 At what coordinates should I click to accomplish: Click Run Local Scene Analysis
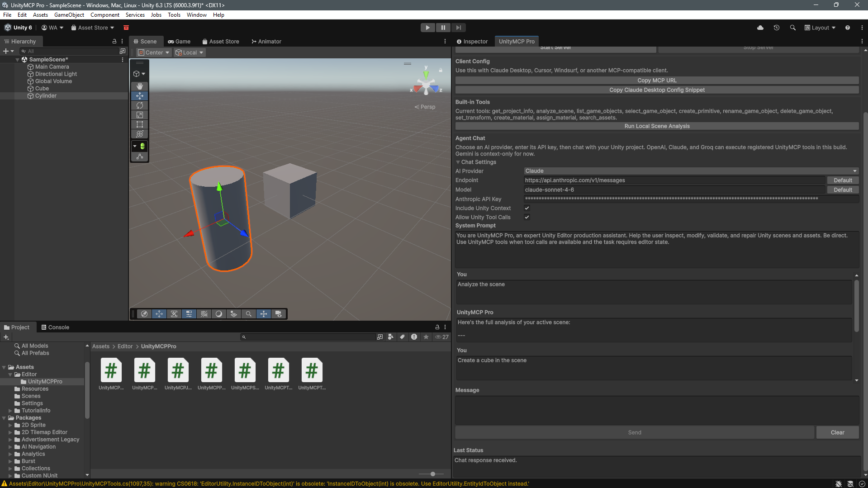click(x=657, y=126)
